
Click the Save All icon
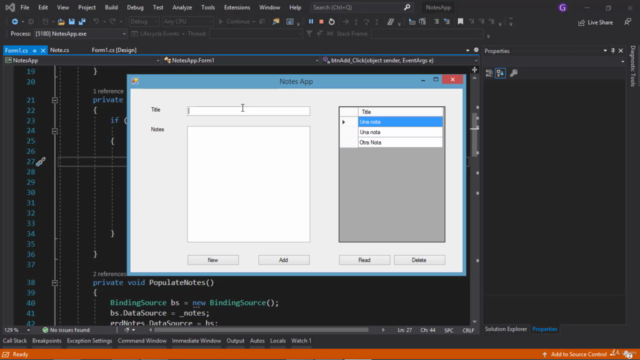pyautogui.click(x=82, y=22)
